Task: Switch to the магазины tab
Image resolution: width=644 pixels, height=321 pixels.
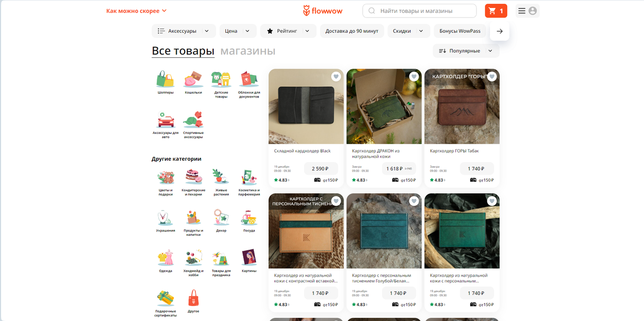Action: (x=248, y=51)
